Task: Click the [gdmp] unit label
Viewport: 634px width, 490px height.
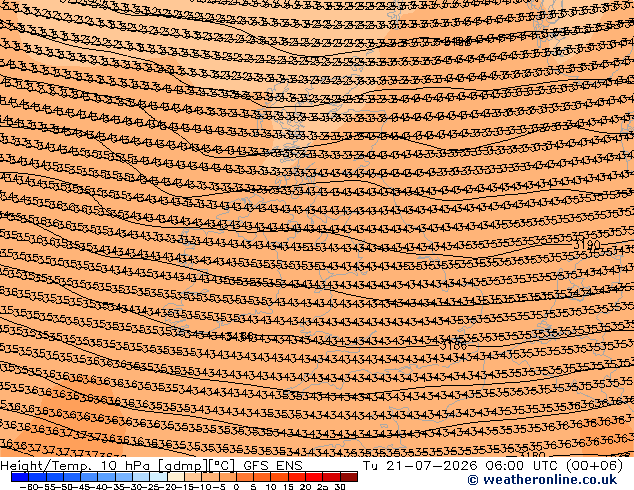Action: (182, 466)
